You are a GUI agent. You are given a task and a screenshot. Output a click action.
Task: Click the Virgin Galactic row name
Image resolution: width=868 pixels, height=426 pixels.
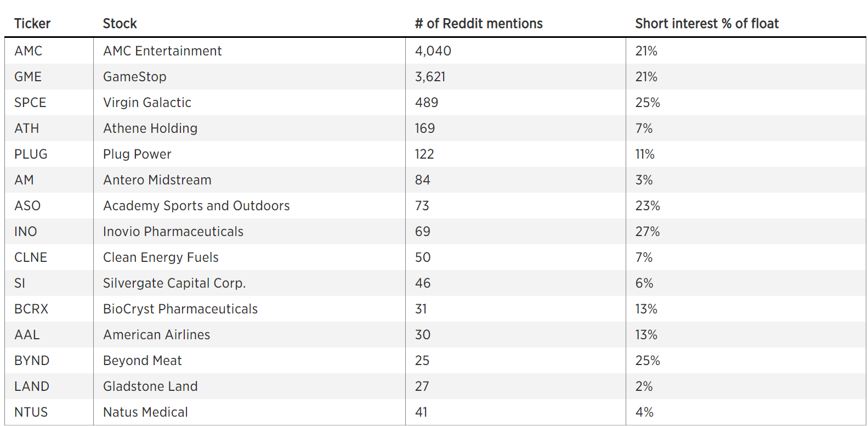click(147, 103)
